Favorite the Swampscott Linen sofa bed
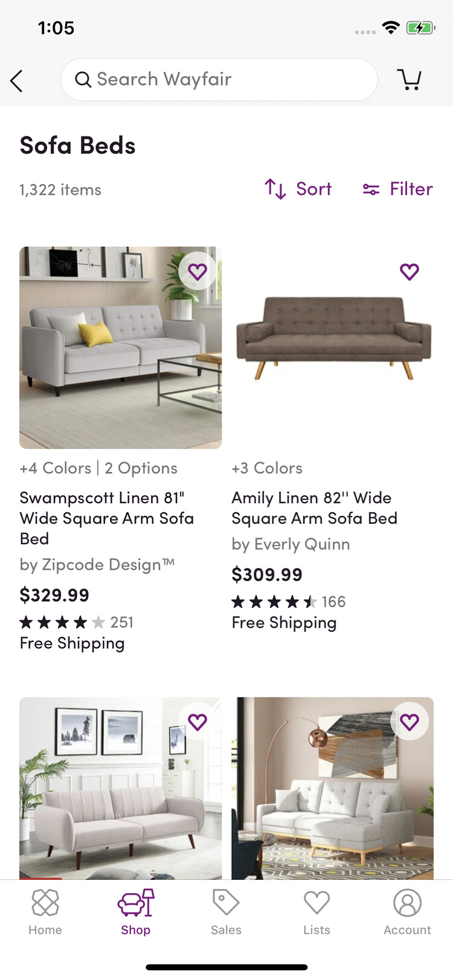Image resolution: width=453 pixels, height=980 pixels. pyautogui.click(x=198, y=272)
